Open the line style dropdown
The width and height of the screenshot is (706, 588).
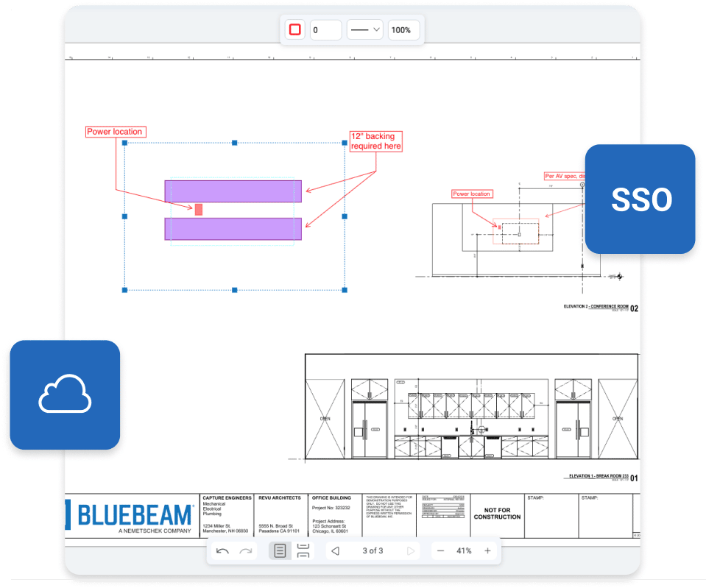(364, 29)
